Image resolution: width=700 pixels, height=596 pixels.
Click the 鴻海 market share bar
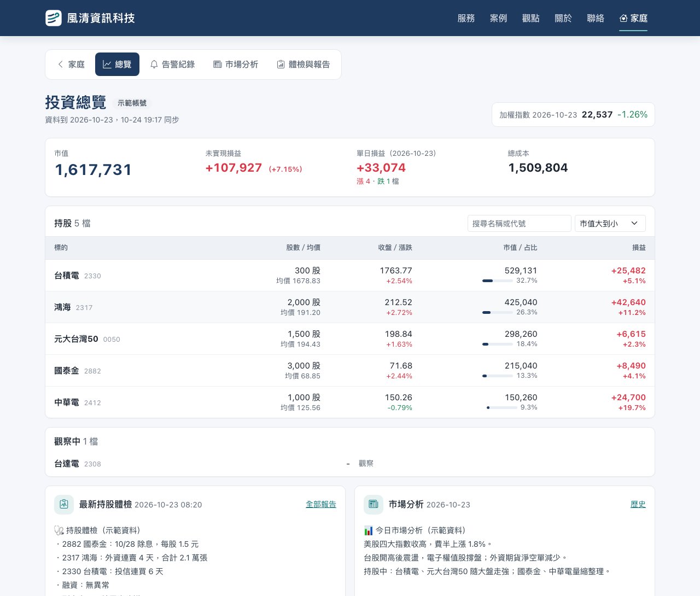(498, 312)
